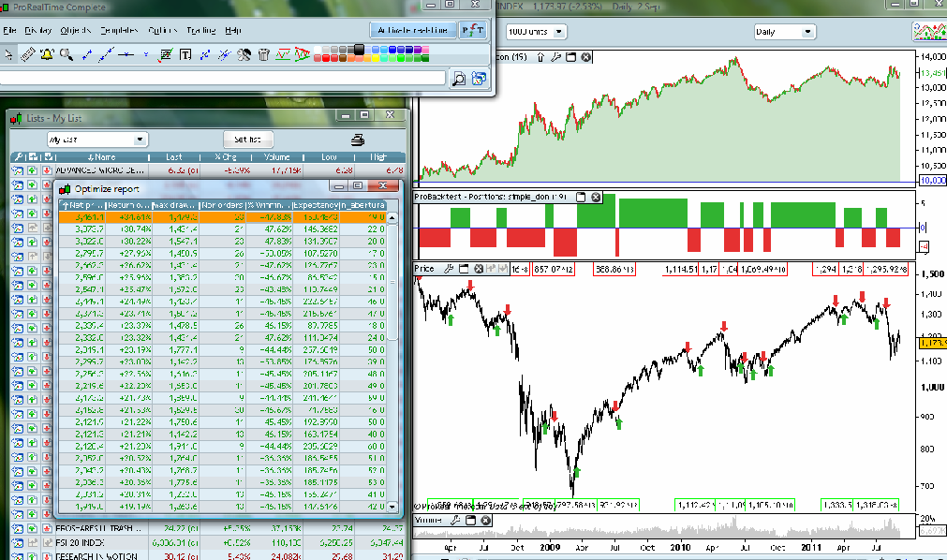
Task: Open the Display menu
Action: coord(38,30)
